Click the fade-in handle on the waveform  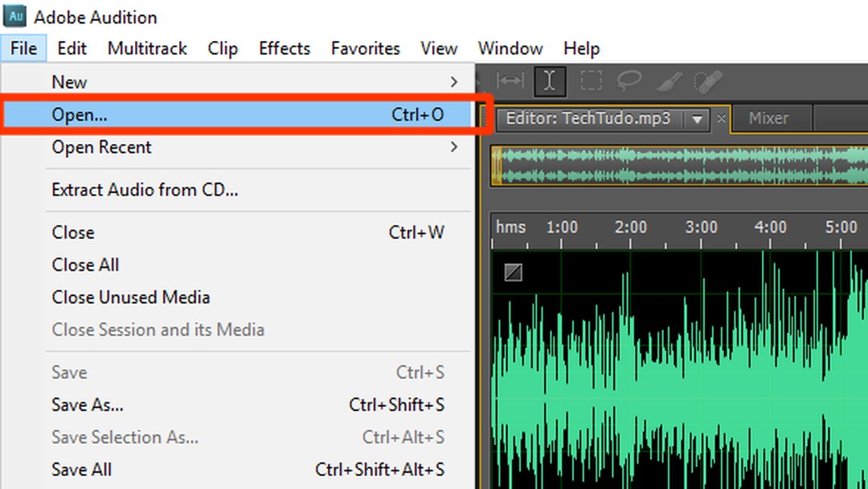[x=512, y=273]
